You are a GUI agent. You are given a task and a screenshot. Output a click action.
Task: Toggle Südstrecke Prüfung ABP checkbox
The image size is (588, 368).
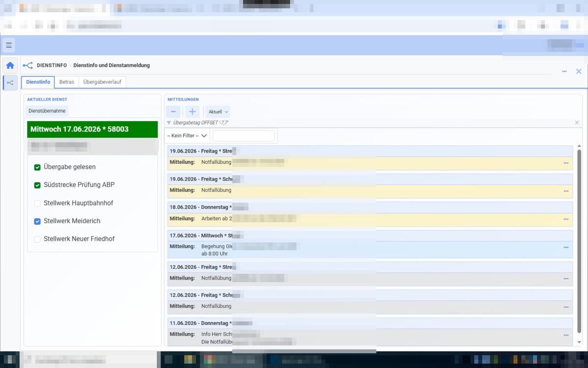click(x=37, y=185)
